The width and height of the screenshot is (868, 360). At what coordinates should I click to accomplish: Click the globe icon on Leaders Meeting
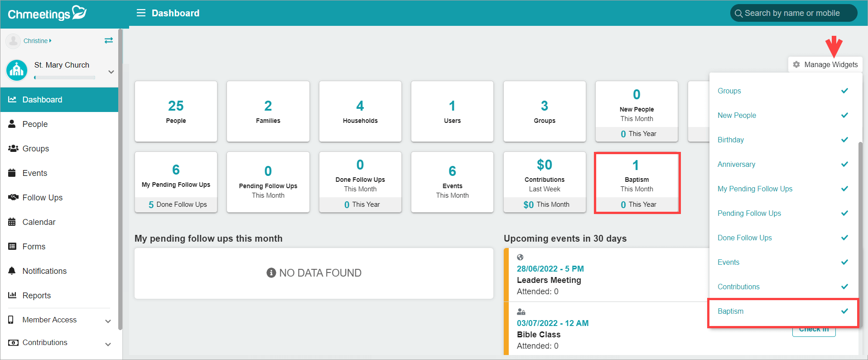(520, 257)
